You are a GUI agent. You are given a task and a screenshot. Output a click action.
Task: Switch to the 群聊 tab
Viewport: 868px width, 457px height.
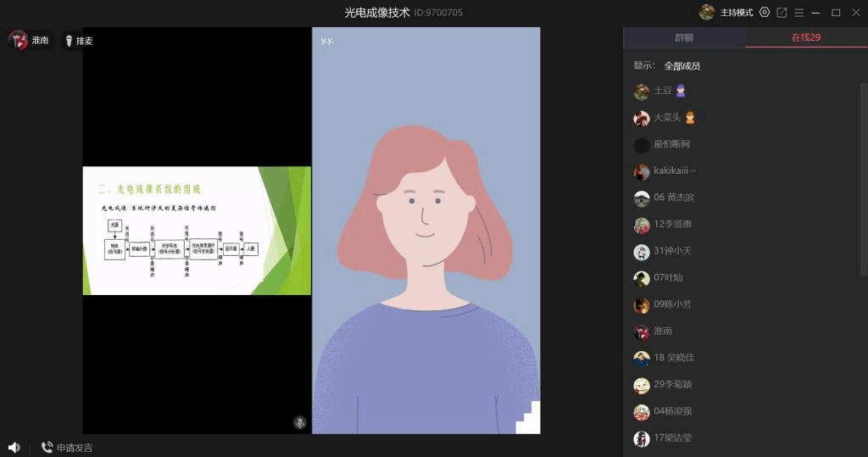[684, 37]
